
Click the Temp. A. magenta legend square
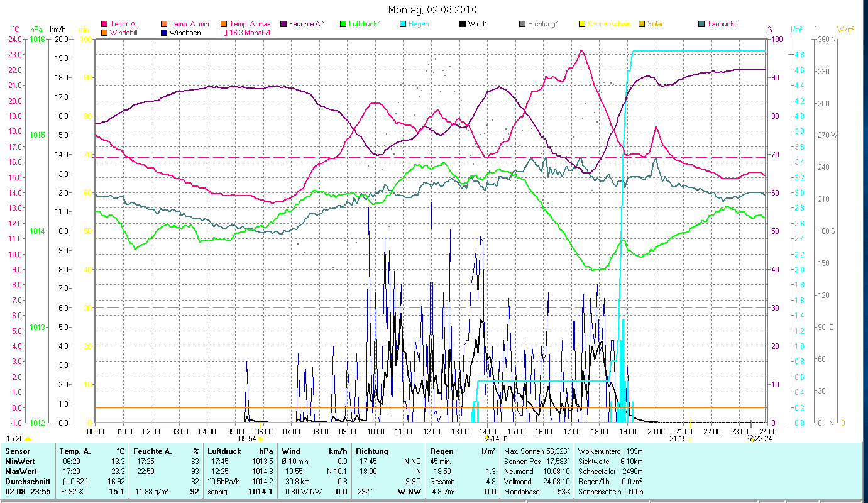(x=104, y=25)
